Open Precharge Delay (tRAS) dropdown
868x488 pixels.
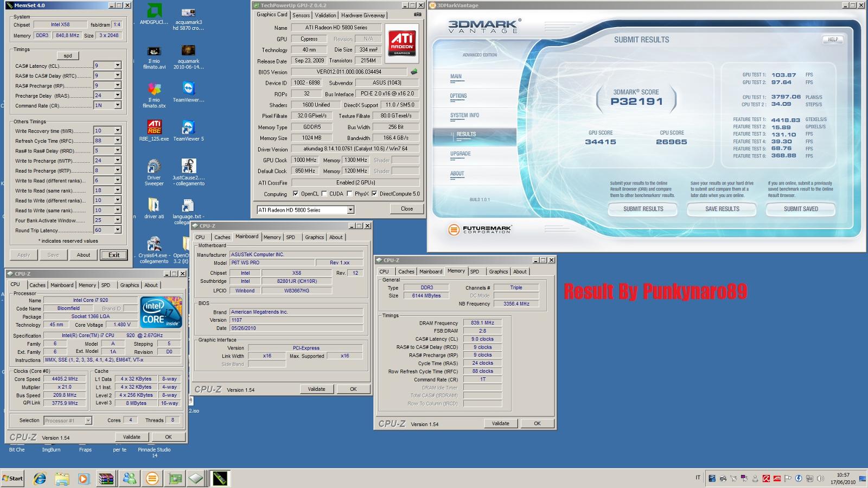[117, 96]
